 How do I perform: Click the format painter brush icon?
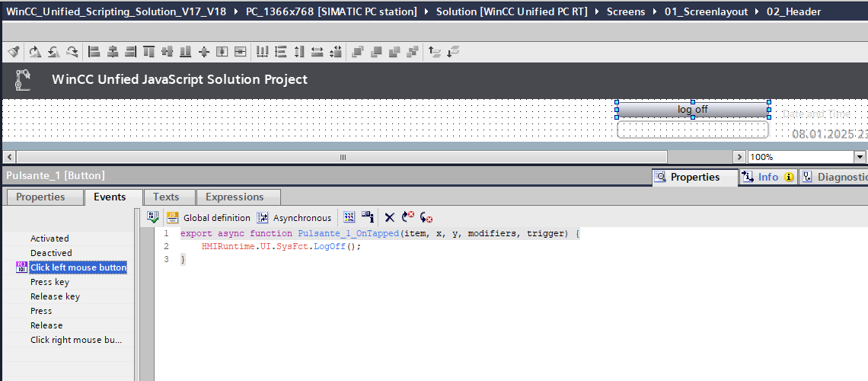coord(14,52)
